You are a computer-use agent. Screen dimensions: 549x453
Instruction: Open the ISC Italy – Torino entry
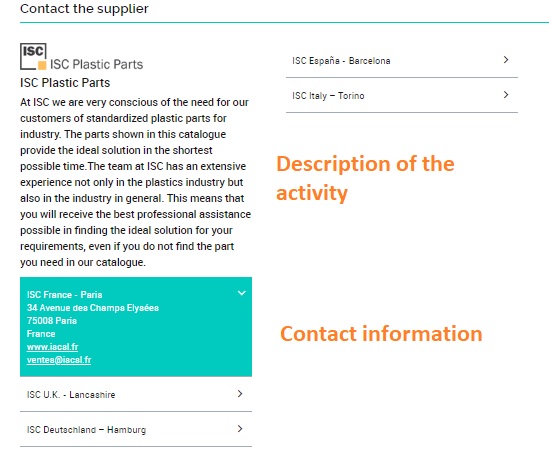[402, 95]
